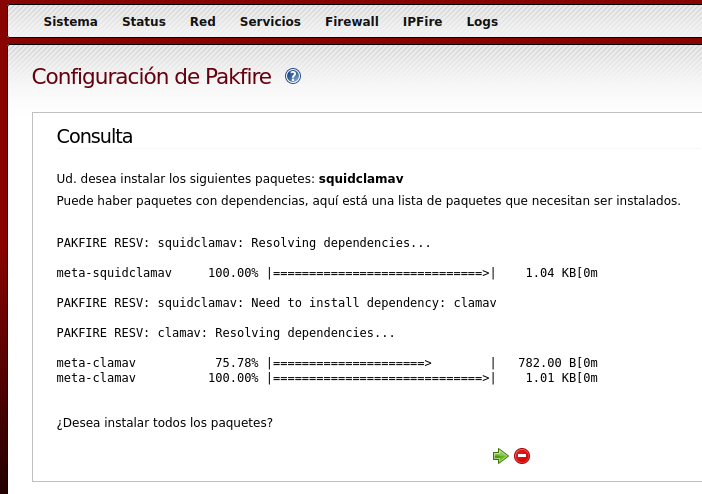
Task: Open the Status menu
Action: 144,21
